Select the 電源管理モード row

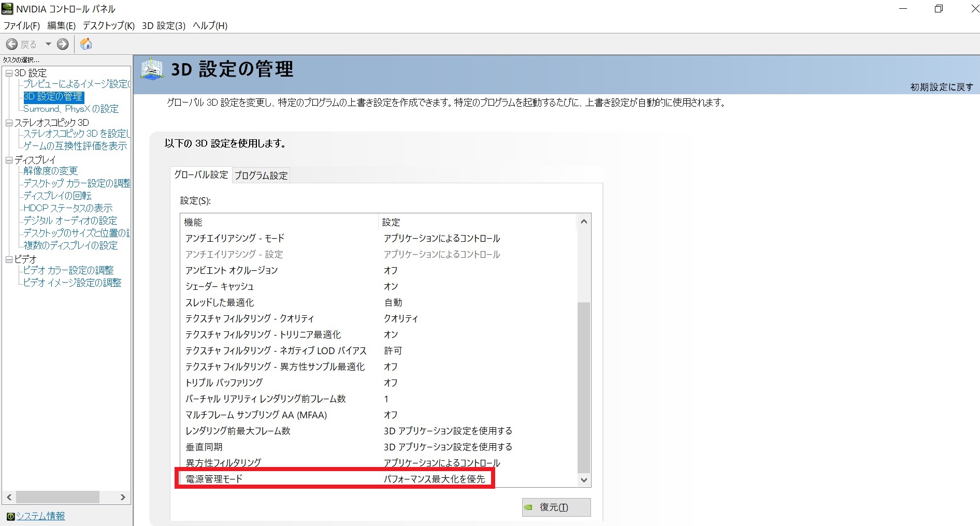(379, 479)
